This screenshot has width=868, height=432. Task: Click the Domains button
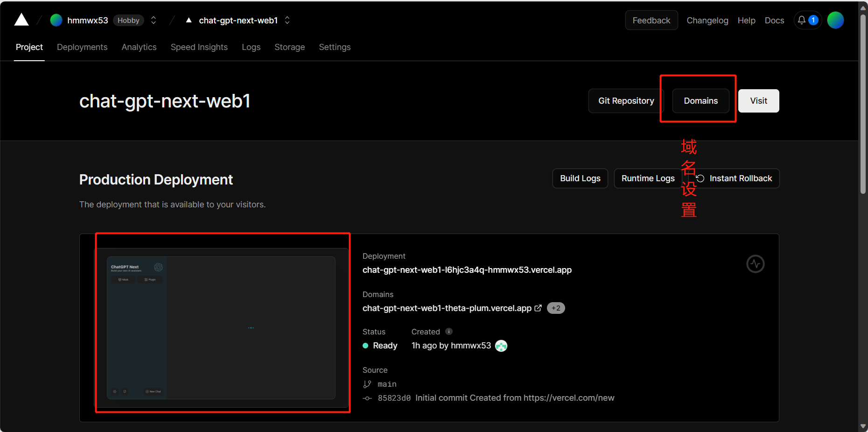701,101
